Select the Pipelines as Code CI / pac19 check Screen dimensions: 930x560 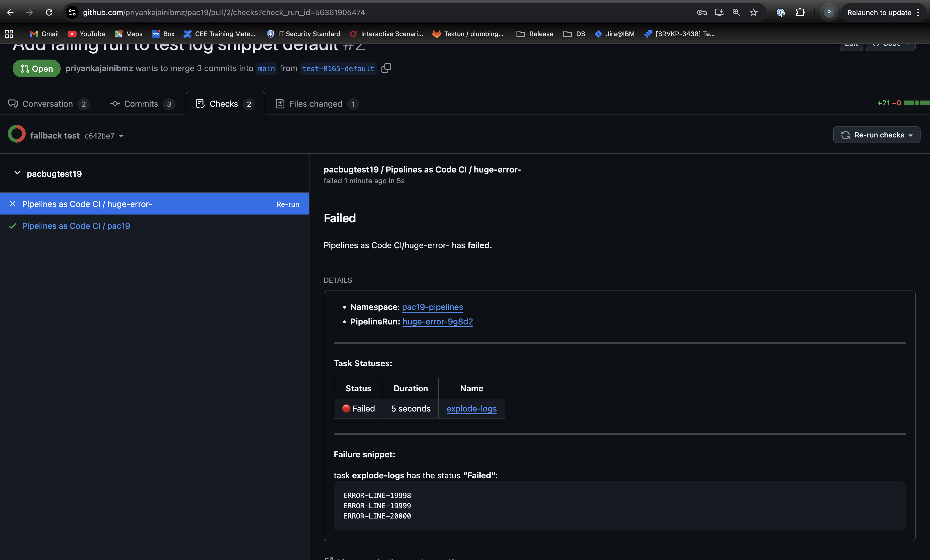click(x=76, y=226)
